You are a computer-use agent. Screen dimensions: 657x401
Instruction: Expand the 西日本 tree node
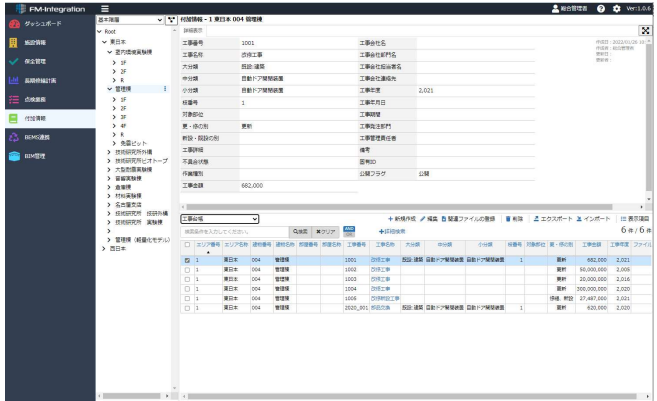pos(104,248)
